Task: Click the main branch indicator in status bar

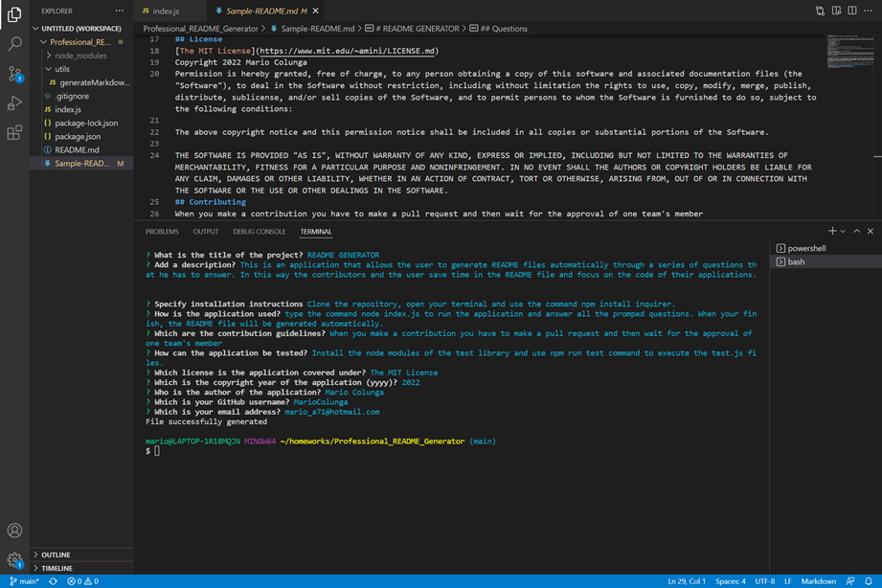Action: click(26, 580)
